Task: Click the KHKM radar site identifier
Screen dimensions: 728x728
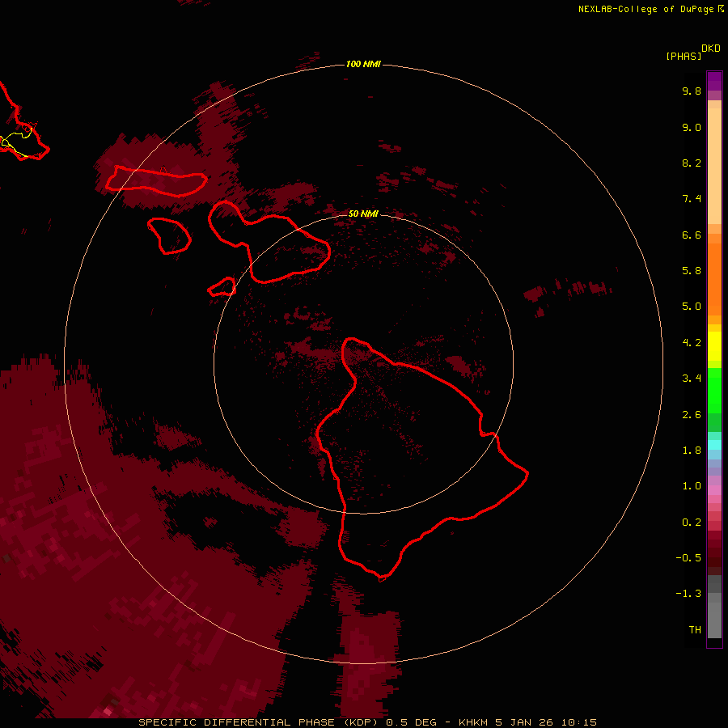Action: point(472,722)
